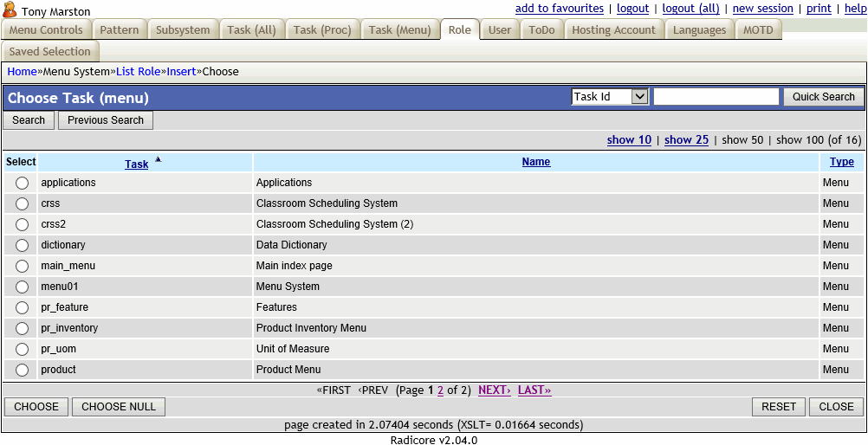Choose the main_menu radio button
Screen dimensions: 868x445
22,266
